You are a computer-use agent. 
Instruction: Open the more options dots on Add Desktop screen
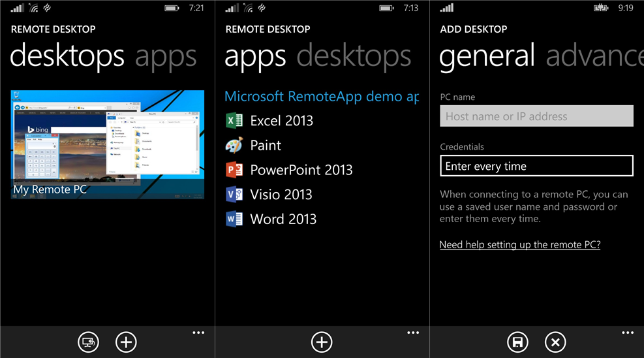(x=628, y=333)
